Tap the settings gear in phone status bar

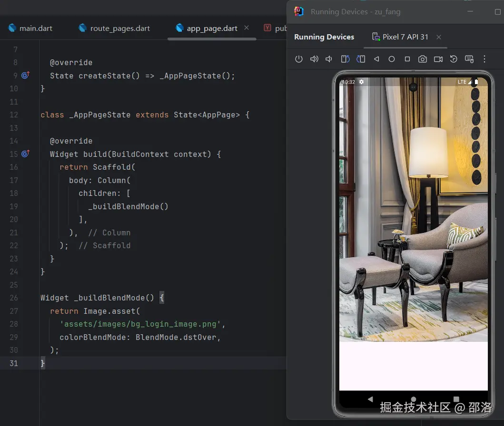point(361,82)
